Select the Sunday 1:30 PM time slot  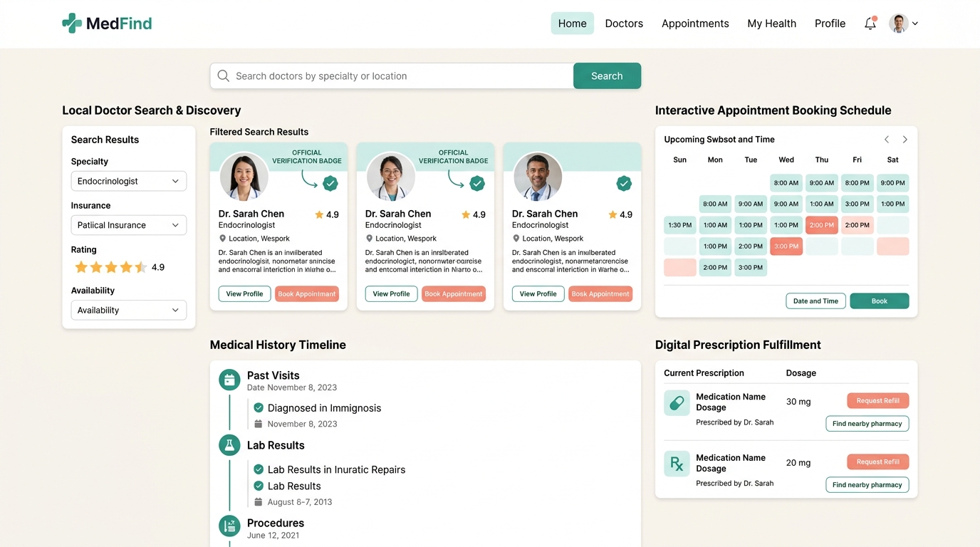pos(680,225)
